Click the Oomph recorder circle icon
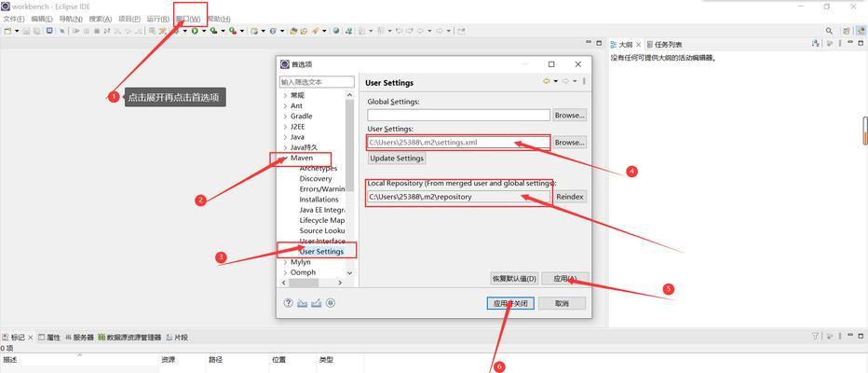Image resolution: width=868 pixels, height=373 pixels. (331, 303)
